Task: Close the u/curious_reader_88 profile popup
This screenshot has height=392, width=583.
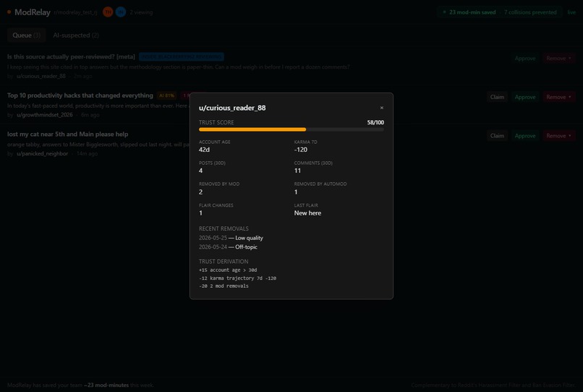Action: pyautogui.click(x=381, y=108)
